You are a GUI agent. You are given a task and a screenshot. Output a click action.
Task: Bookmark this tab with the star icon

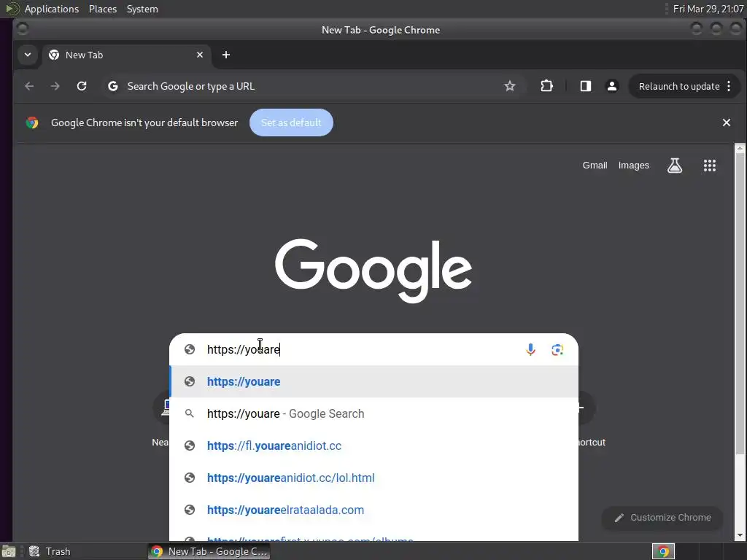click(510, 86)
